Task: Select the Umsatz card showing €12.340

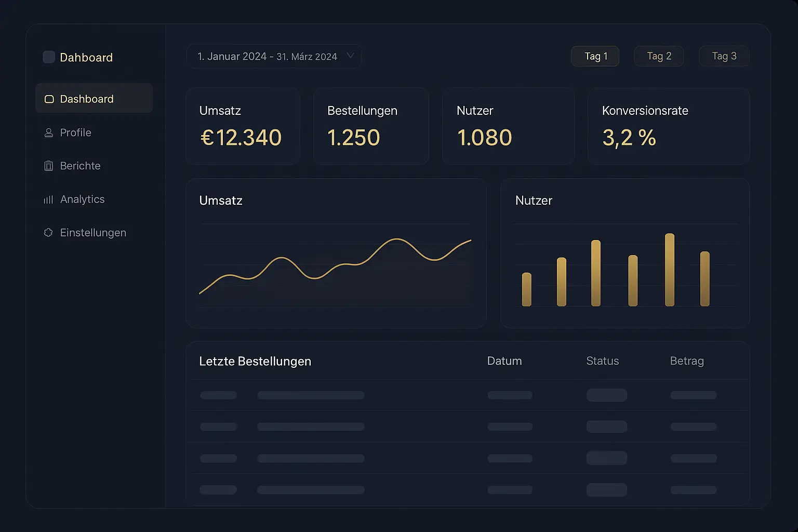Action: [x=242, y=126]
